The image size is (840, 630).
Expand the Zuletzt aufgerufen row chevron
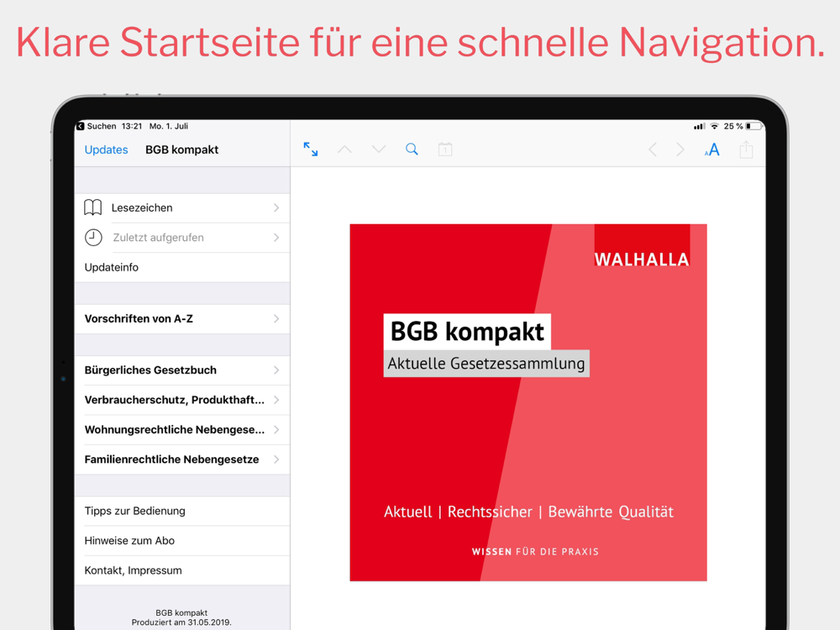[x=276, y=238]
